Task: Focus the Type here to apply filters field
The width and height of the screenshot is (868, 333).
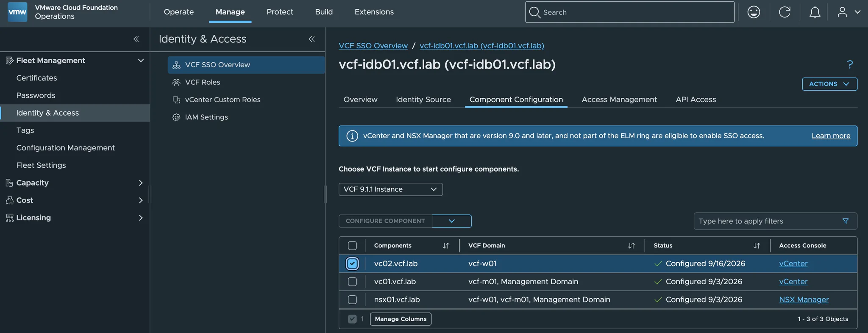Action: click(776, 221)
